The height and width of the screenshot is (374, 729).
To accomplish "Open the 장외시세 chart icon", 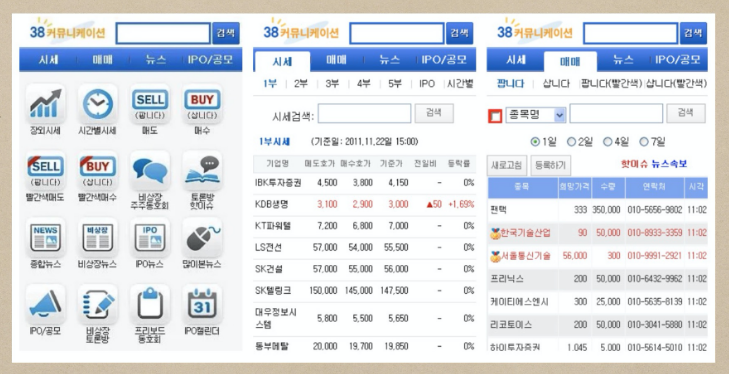I will (46, 103).
